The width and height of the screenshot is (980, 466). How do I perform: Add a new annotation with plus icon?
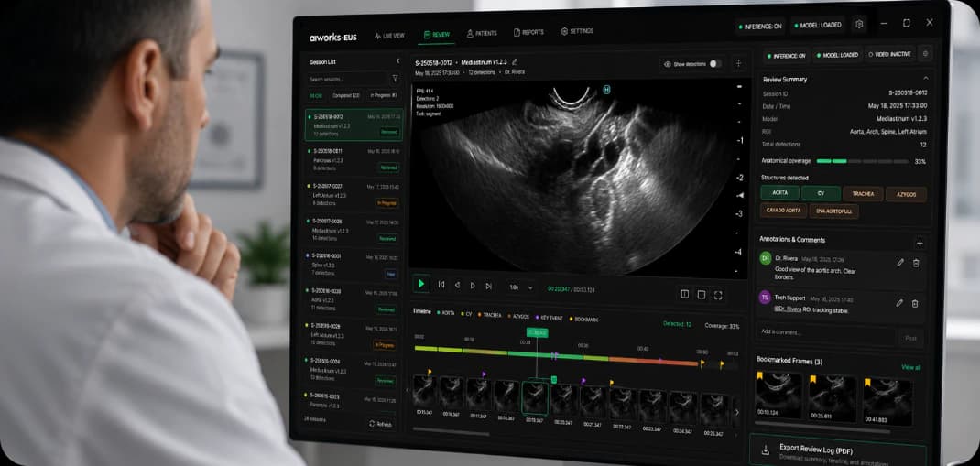click(920, 243)
